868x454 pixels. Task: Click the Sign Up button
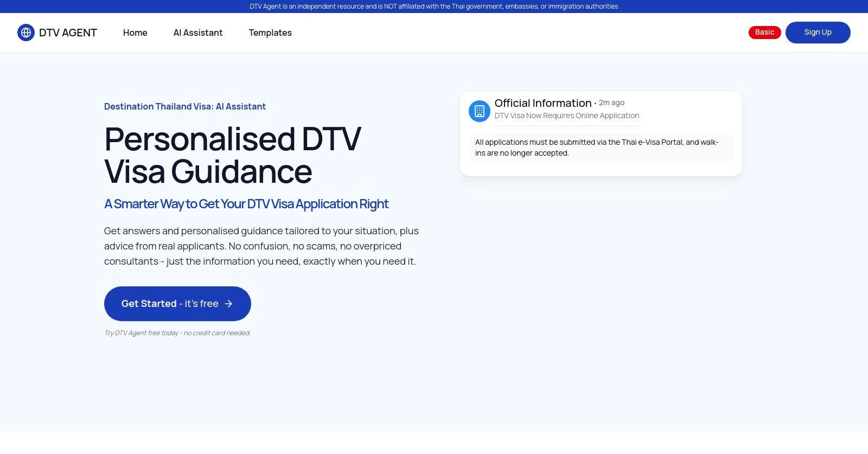click(818, 33)
